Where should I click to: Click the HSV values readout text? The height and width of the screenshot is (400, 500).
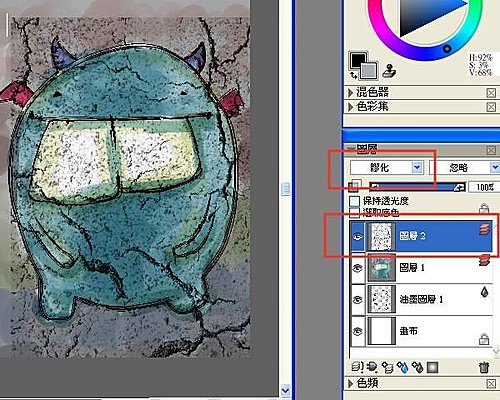pyautogui.click(x=481, y=65)
